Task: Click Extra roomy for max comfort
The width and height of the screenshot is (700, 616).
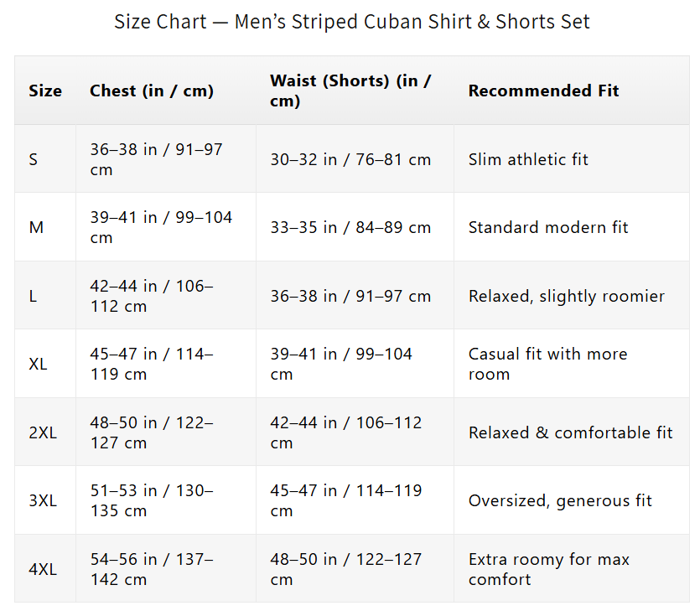Action: 548,569
